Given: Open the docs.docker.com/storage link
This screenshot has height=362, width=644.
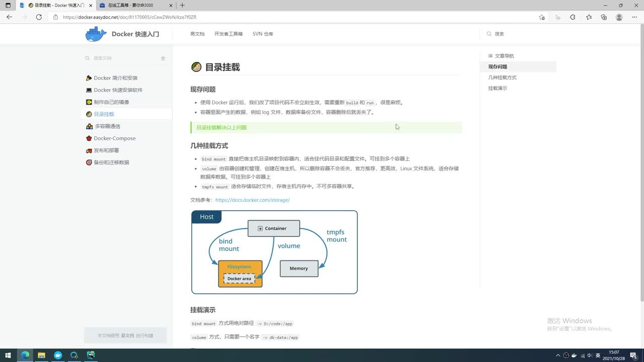Looking at the screenshot, I should pos(253,200).
